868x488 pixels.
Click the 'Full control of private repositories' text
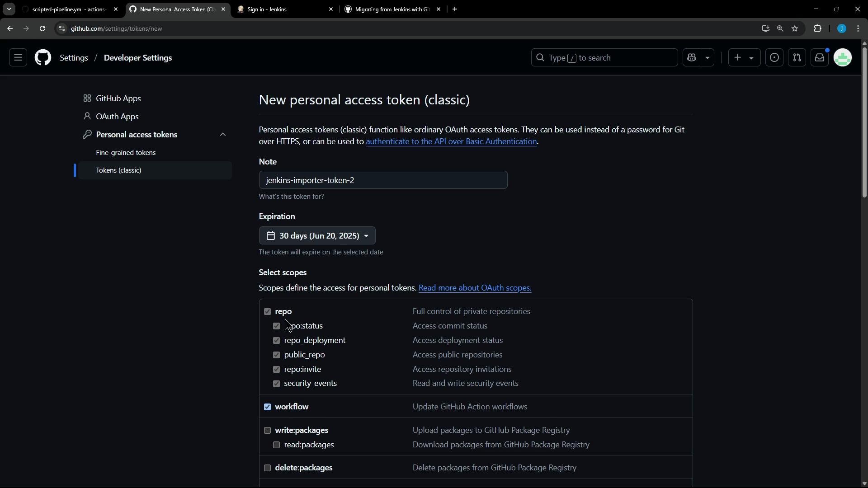[x=471, y=311]
